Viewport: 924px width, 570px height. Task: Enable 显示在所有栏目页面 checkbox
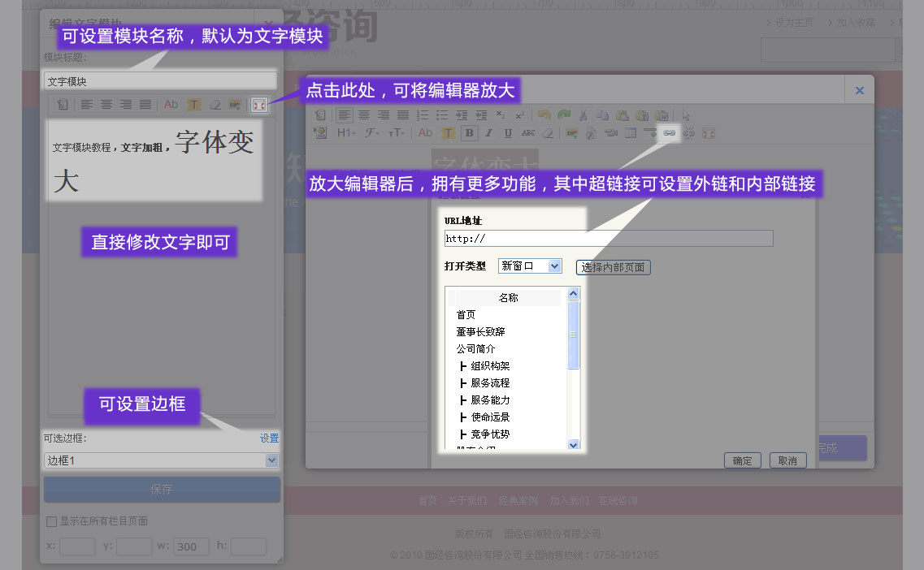pyautogui.click(x=51, y=521)
